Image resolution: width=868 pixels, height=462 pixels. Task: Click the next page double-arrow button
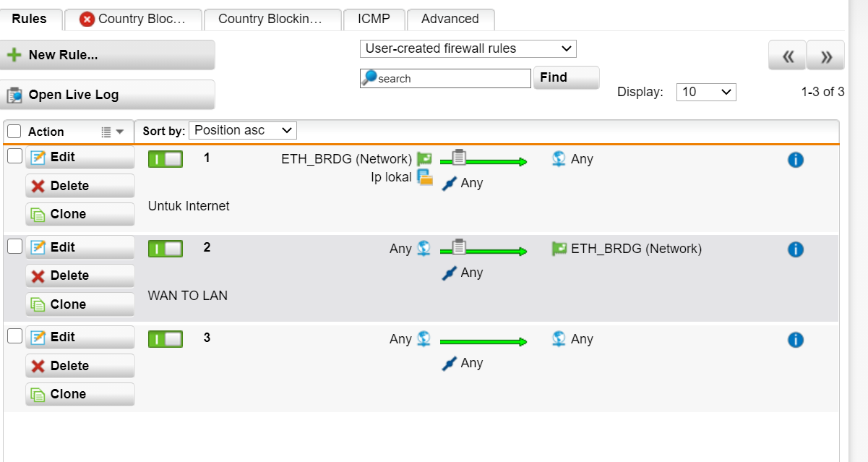(x=825, y=56)
